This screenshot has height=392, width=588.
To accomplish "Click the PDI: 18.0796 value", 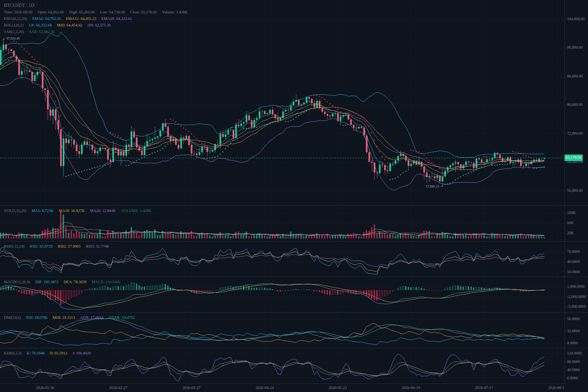I will click(x=37, y=318).
